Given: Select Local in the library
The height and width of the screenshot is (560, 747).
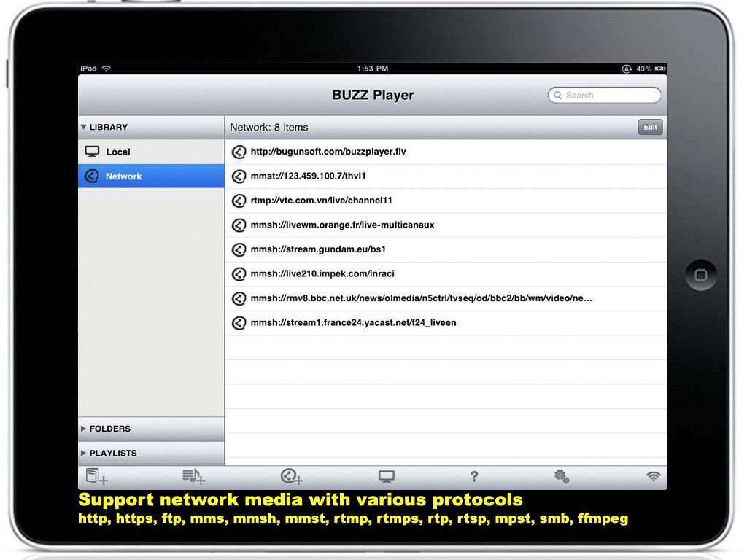Looking at the screenshot, I should tap(151, 152).
